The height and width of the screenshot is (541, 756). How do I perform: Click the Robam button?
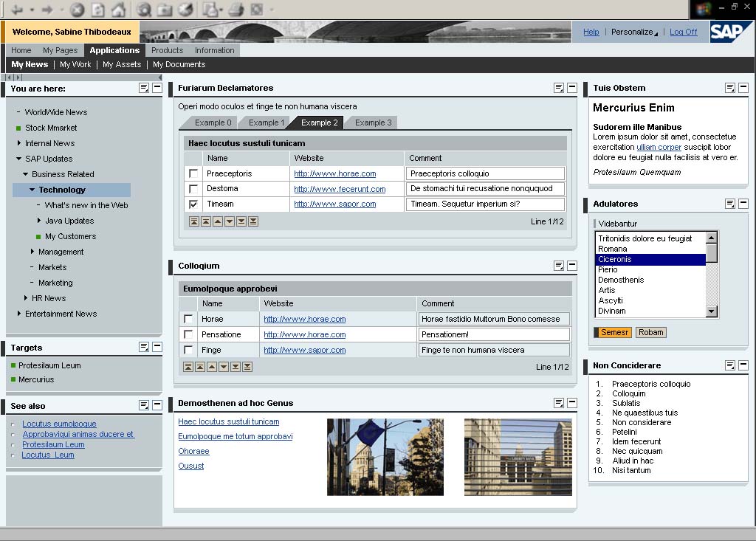coord(651,332)
